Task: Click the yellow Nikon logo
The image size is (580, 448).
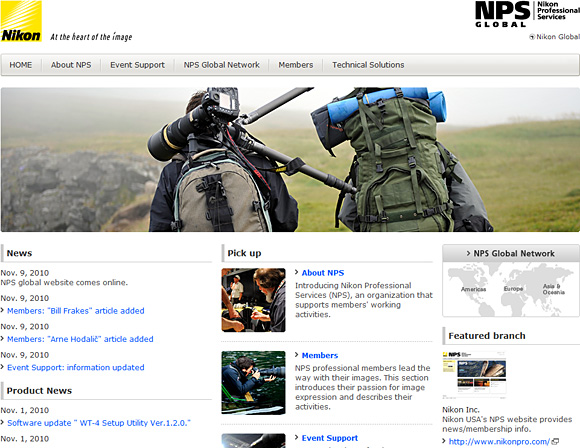Action: pyautogui.click(x=21, y=21)
